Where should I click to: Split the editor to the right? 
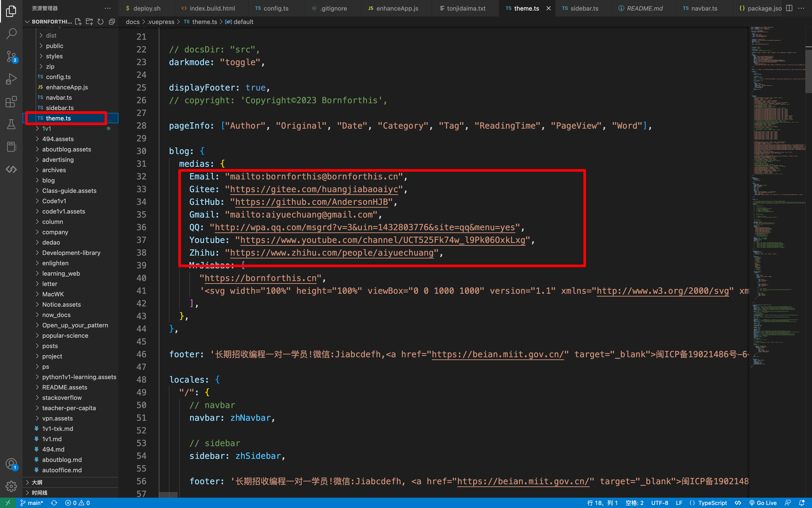click(789, 8)
